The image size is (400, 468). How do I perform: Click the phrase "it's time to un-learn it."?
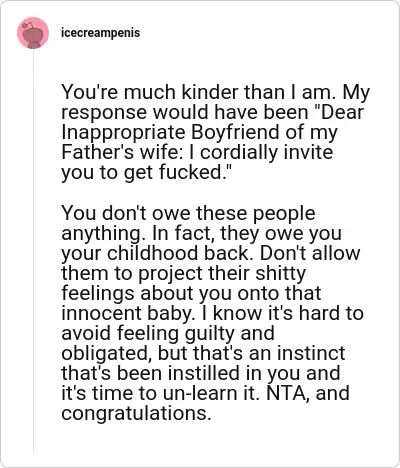160,393
